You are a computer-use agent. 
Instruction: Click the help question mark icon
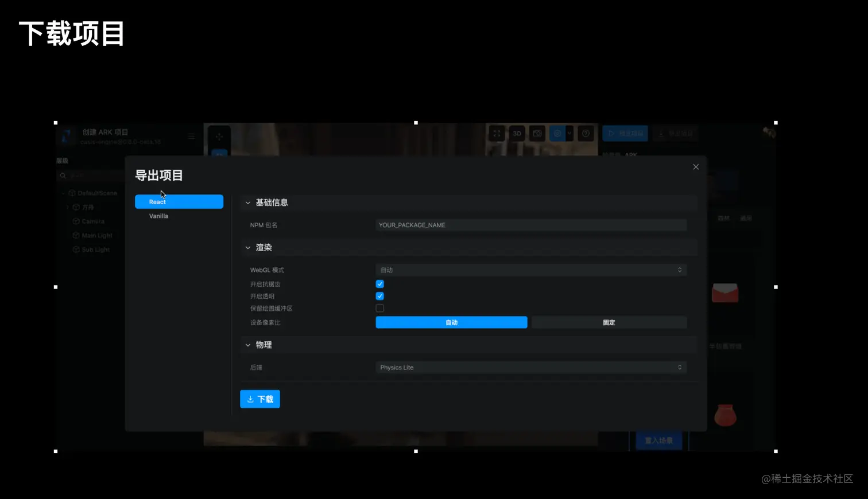click(x=586, y=134)
